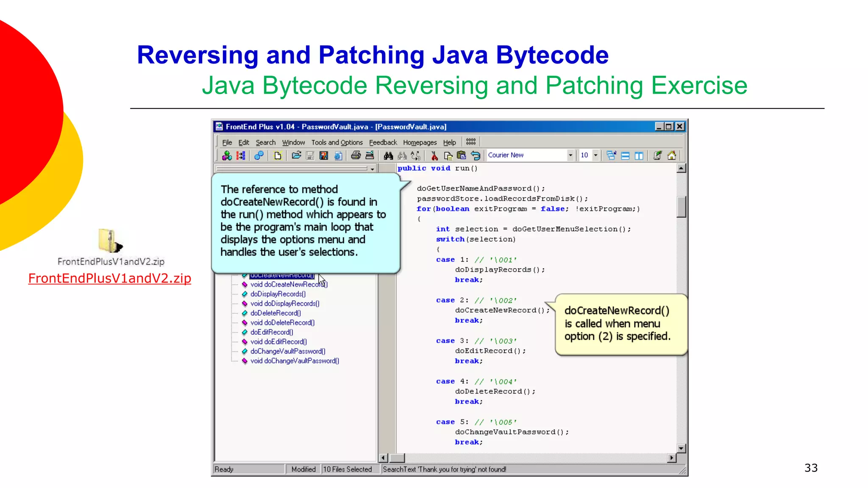Open a file with the folder icon
This screenshot has width=868, height=488.
296,155
